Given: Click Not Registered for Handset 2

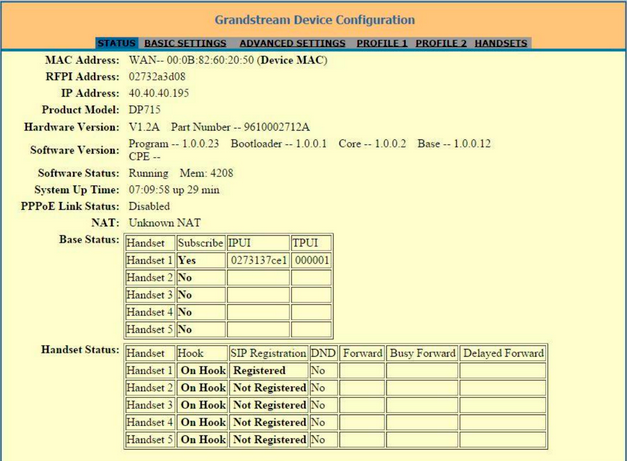Looking at the screenshot, I should pyautogui.click(x=270, y=387).
